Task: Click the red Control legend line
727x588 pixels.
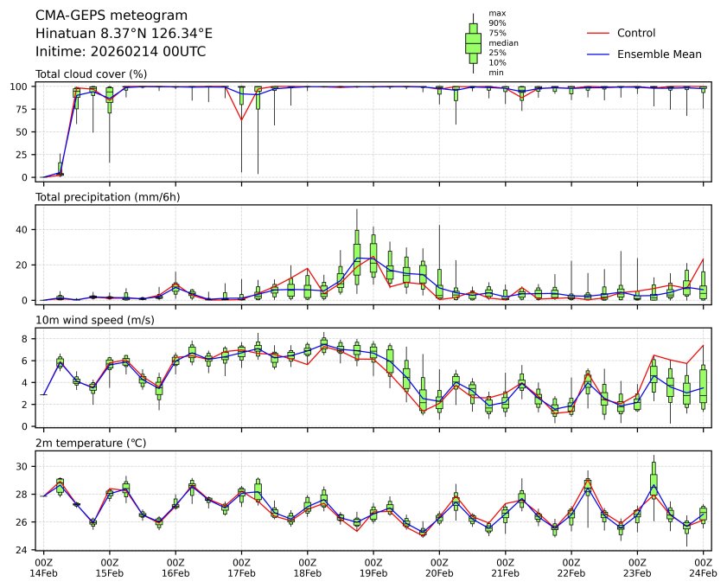Action: (598, 33)
